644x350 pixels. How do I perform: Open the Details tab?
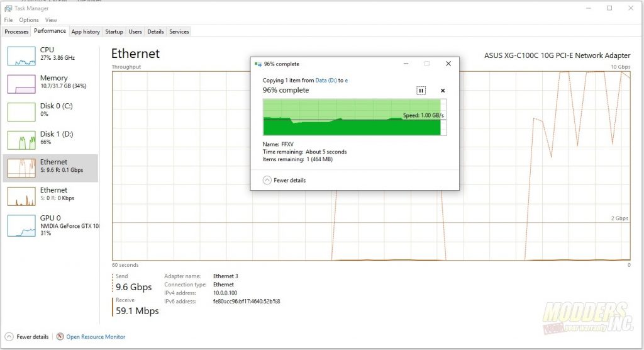pyautogui.click(x=156, y=31)
